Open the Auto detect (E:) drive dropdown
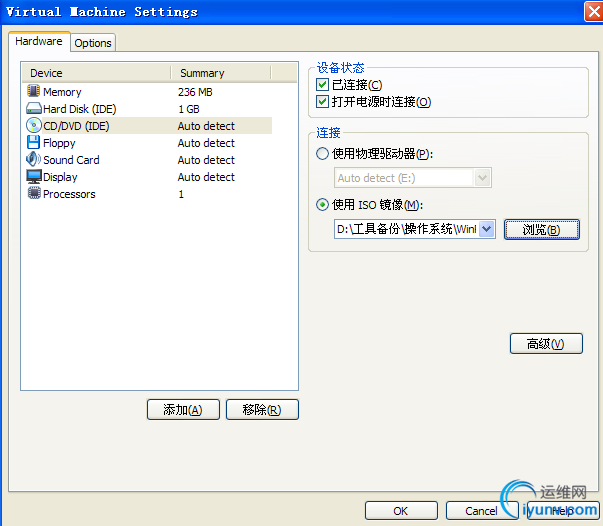603x526 pixels. [482, 178]
